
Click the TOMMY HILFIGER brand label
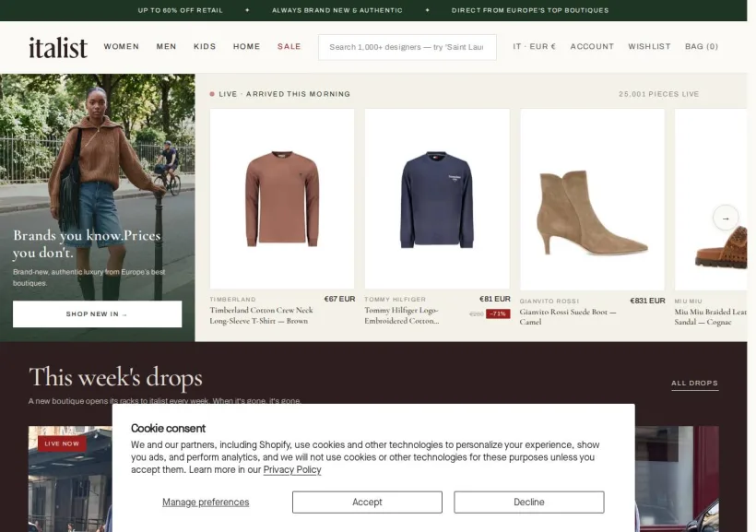(x=396, y=300)
